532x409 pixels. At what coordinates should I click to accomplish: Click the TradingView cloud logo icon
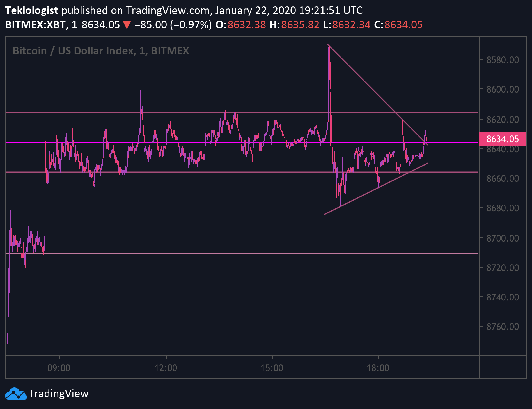(x=16, y=394)
